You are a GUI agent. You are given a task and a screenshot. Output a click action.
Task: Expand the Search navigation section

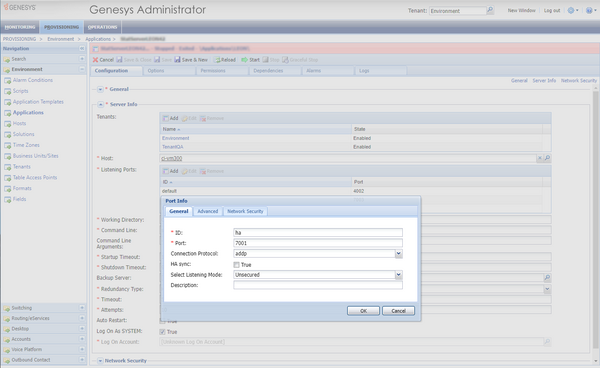(x=82, y=59)
